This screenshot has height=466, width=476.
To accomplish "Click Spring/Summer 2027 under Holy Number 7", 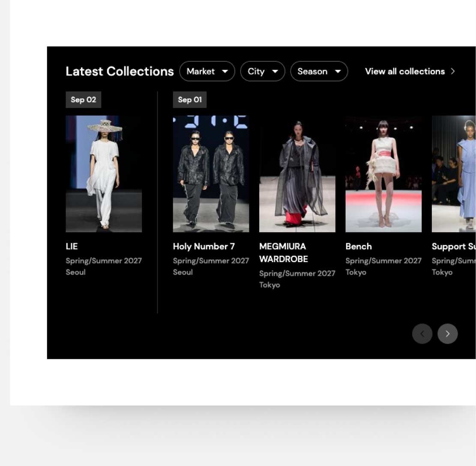I will (211, 260).
